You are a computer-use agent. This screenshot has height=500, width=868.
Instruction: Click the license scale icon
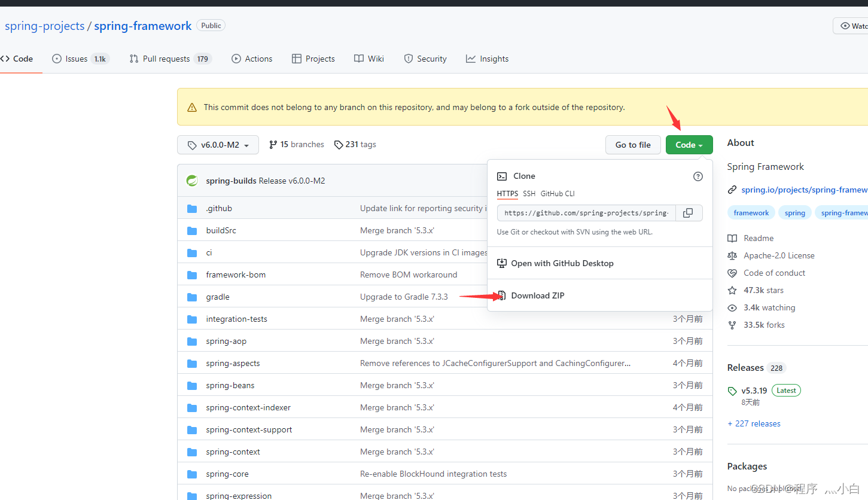(x=732, y=255)
